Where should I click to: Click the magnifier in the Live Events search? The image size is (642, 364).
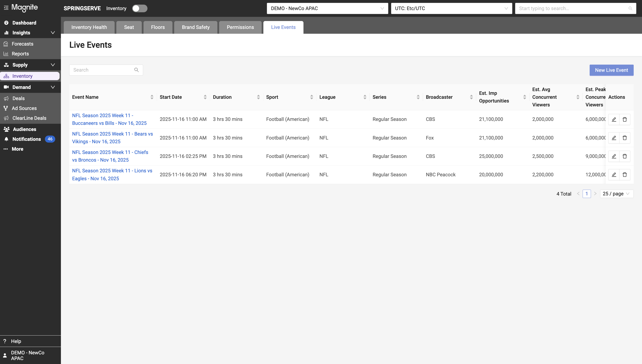[136, 70]
